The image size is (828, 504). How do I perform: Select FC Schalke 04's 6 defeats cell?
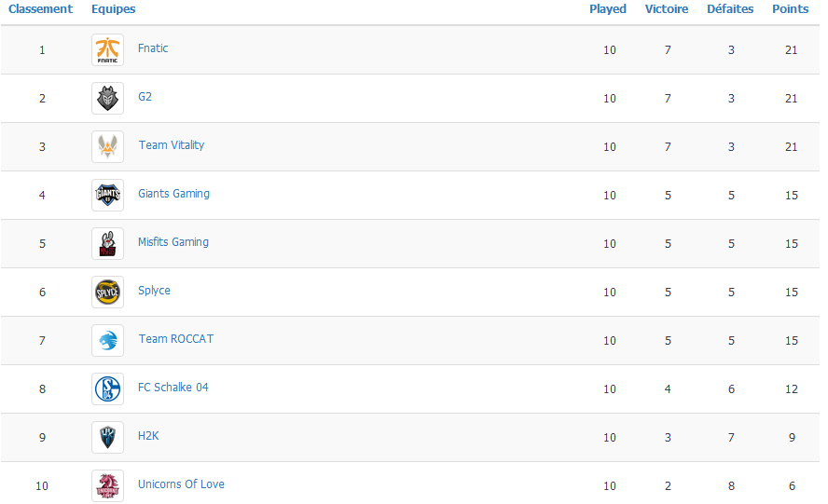pos(731,389)
